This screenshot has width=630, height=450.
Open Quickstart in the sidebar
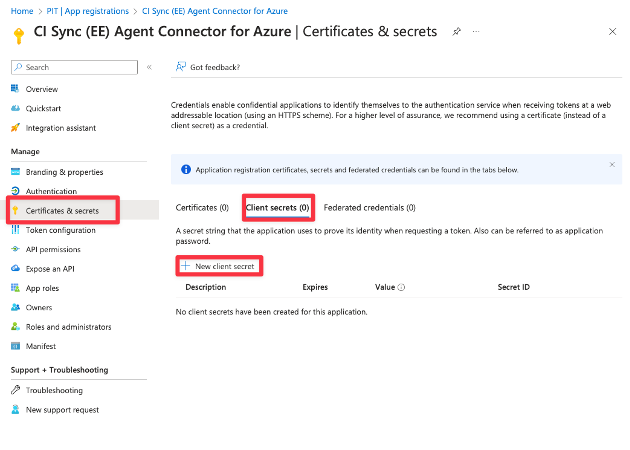(x=43, y=108)
